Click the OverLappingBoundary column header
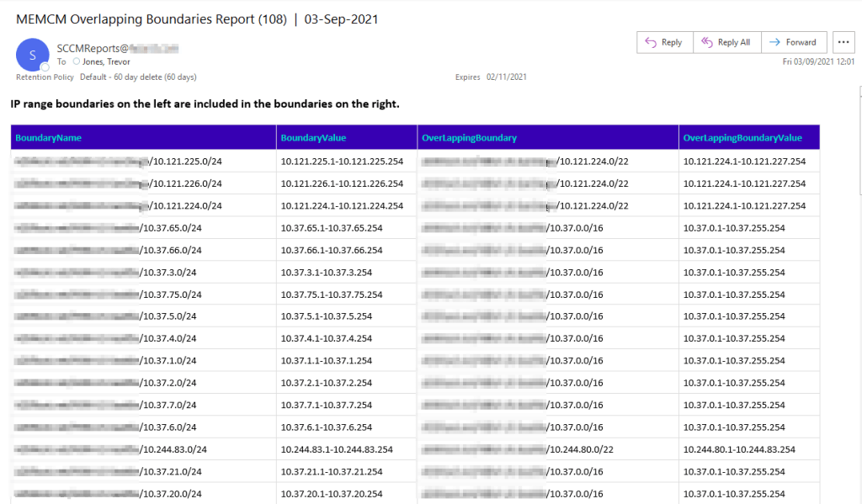The width and height of the screenshot is (862, 504). [469, 137]
